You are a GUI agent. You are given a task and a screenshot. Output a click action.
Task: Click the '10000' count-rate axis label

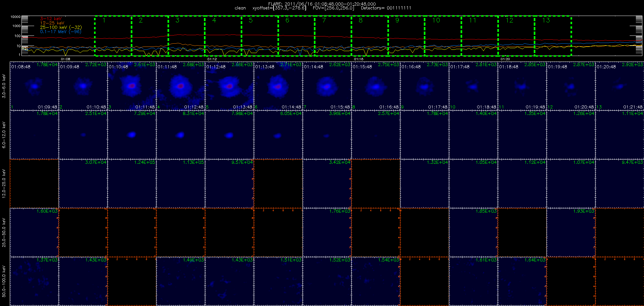[16, 17]
